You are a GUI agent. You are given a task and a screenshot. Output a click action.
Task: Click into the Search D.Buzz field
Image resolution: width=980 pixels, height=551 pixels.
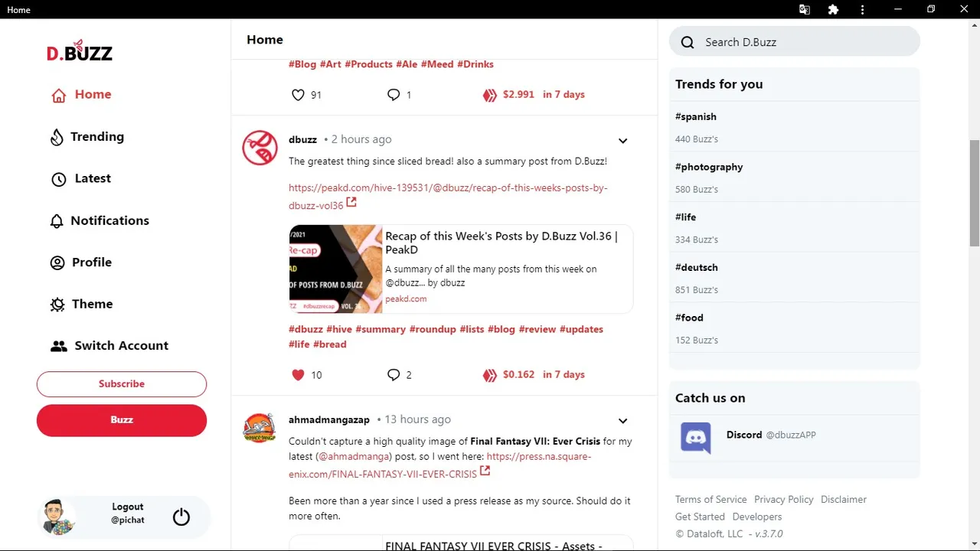click(x=795, y=42)
